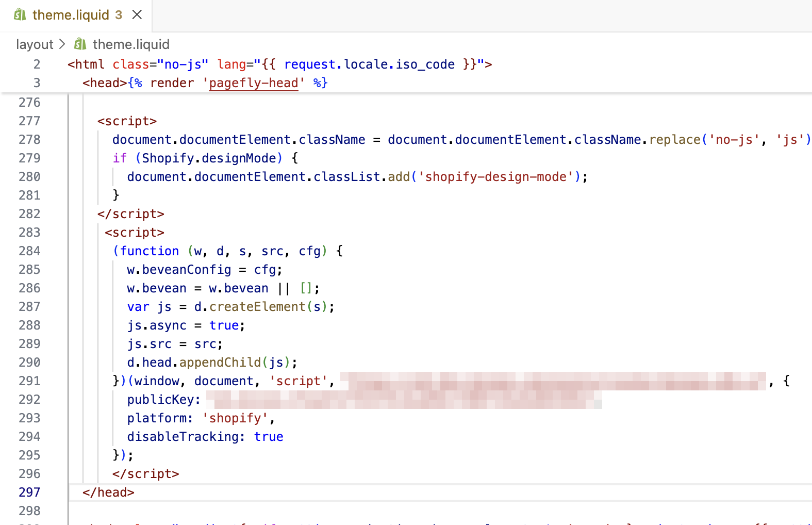Click request.locale.iso_code in the html tag
Viewport: 812px width, 525px height.
tap(369, 64)
